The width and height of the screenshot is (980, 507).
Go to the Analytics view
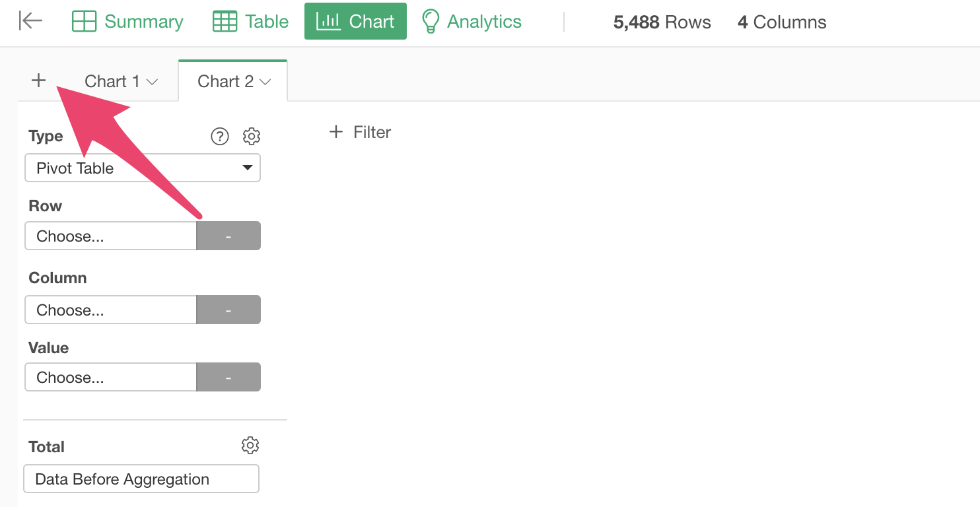pos(472,22)
